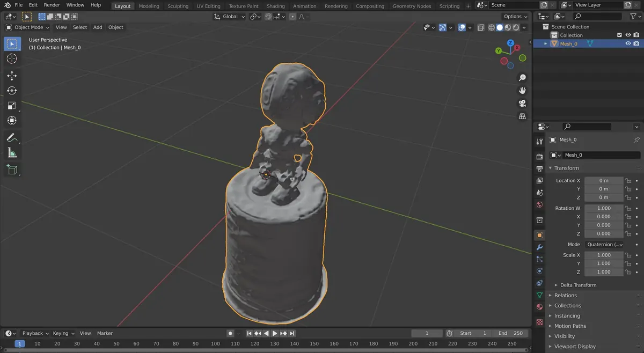Hide Collection in viewport via eye icon
644x353 pixels.
click(628, 35)
